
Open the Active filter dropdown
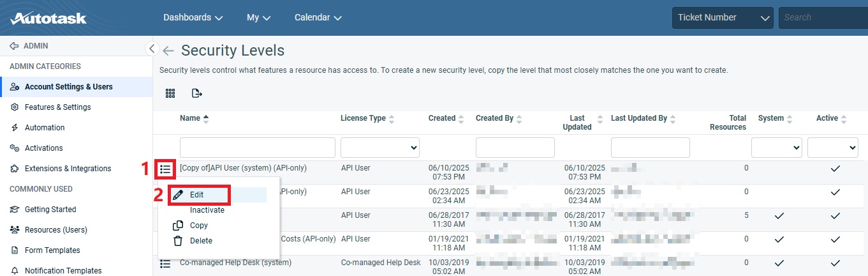[x=832, y=148]
